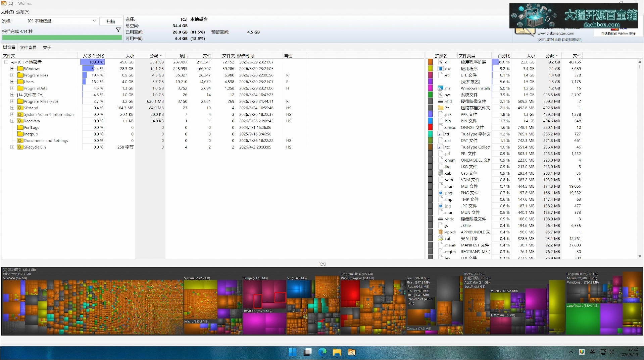This screenshot has height=360, width=644.
Task: Click Temp\ (917.6 MB) treemap label
Action: click(256, 278)
